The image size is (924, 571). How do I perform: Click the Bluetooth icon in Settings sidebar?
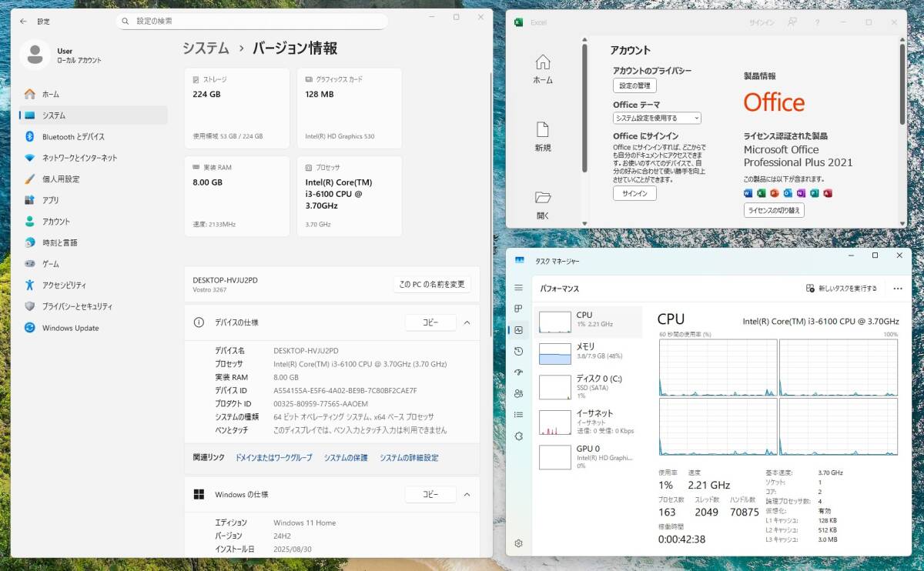[x=29, y=136]
